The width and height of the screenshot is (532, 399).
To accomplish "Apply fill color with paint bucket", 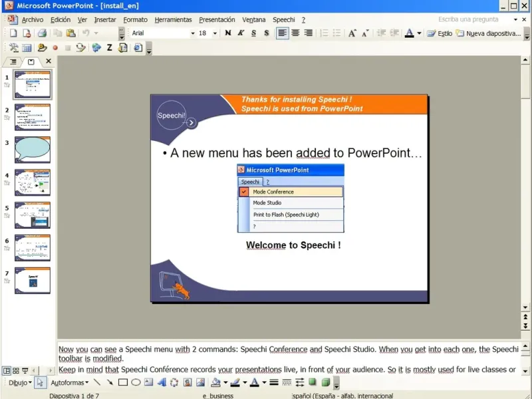I will coord(215,382).
